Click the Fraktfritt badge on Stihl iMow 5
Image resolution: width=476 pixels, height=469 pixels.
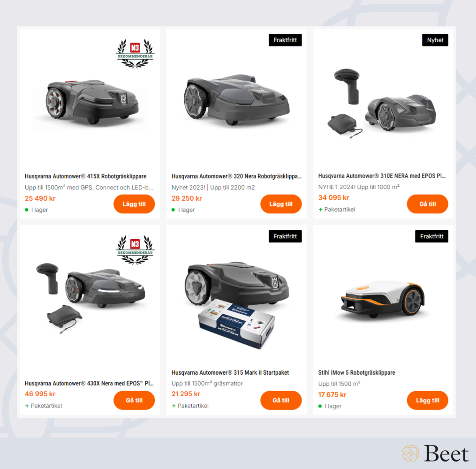coord(431,236)
